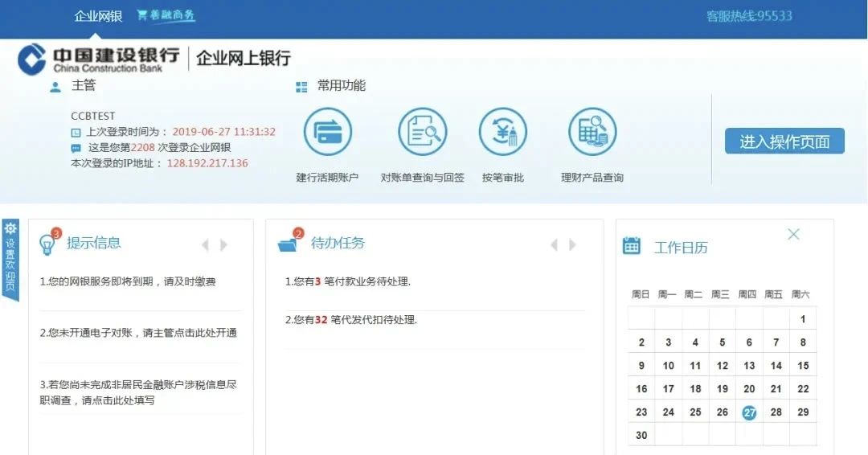Screen dimensions: 868x455
Task: Click the last login time 2019-06-27 11:31:32
Action: pos(224,132)
